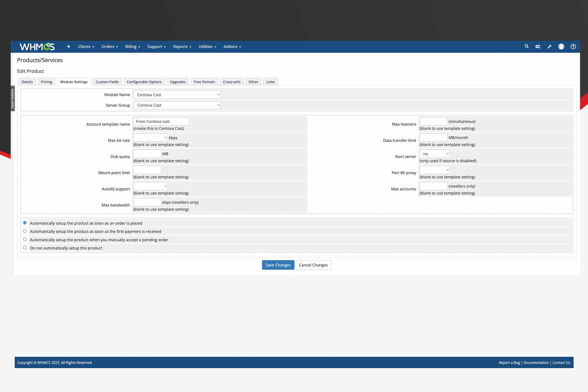The image size is (588, 392).
Task: Expand the Orders menu
Action: point(110,47)
